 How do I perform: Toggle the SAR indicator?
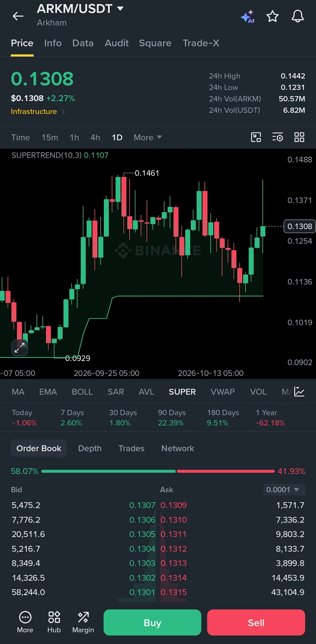[116, 392]
